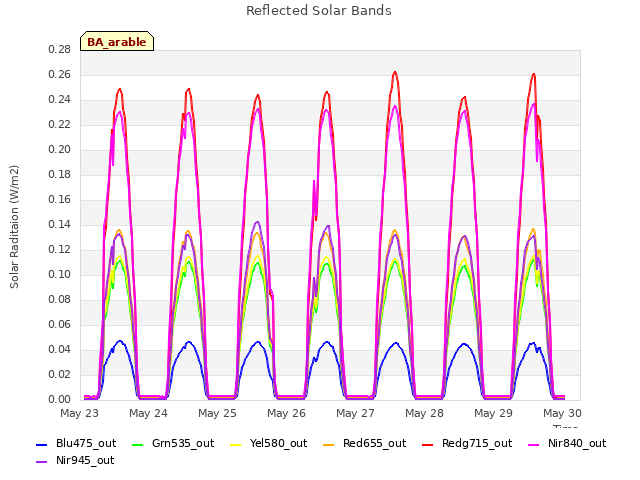This screenshot has height=480, width=640.
Task: Toggle the Redg715_out legend entry
Action: pos(467,443)
